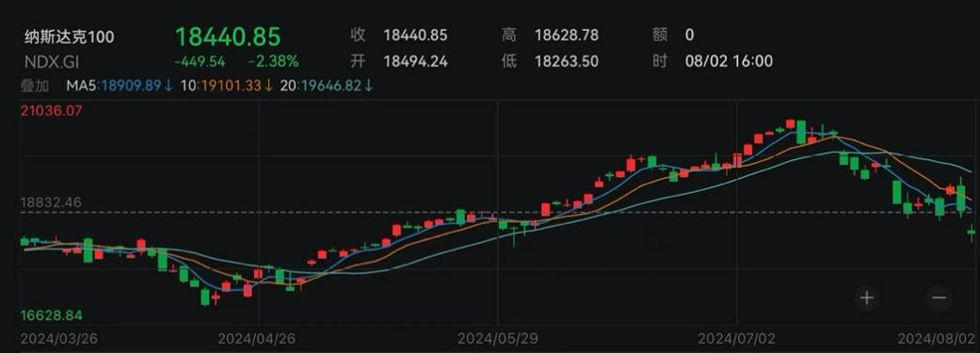The height and width of the screenshot is (353, 980).
Task: Select the 2024/07/02 date axis label
Action: point(737,339)
